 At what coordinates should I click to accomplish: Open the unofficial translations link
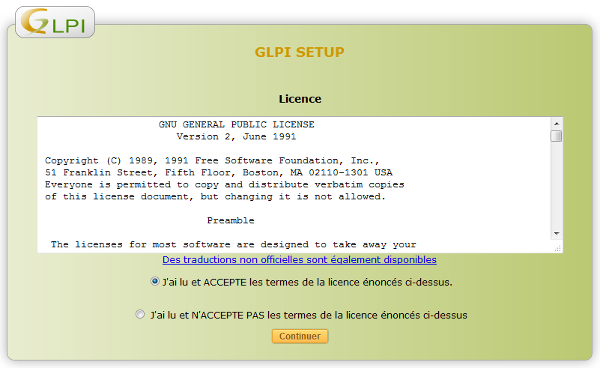click(299, 260)
